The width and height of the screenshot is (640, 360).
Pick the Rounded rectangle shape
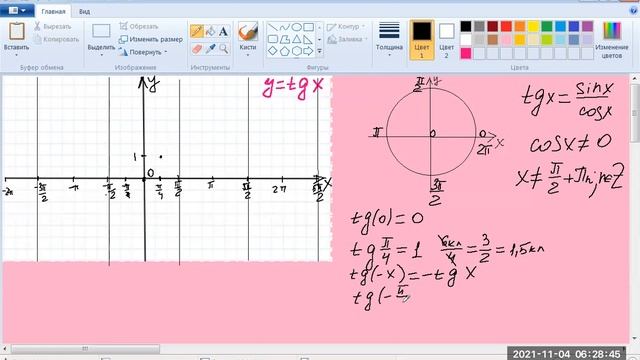point(273,39)
